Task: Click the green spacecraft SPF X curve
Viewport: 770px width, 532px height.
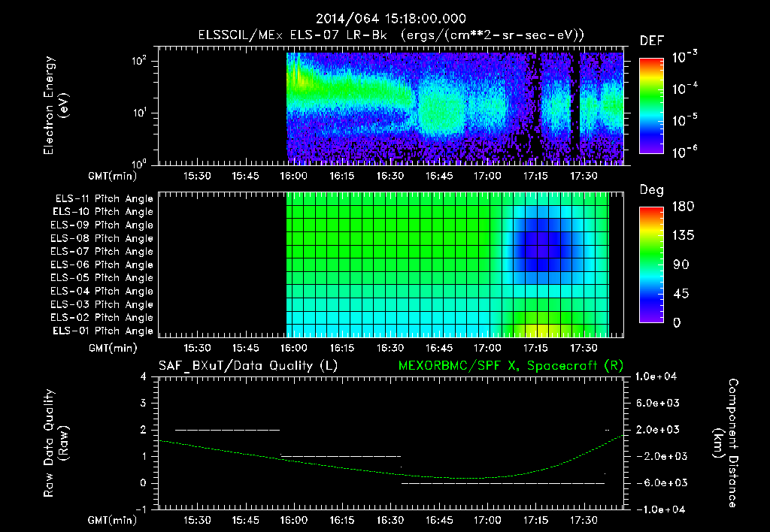Action: (x=391, y=456)
